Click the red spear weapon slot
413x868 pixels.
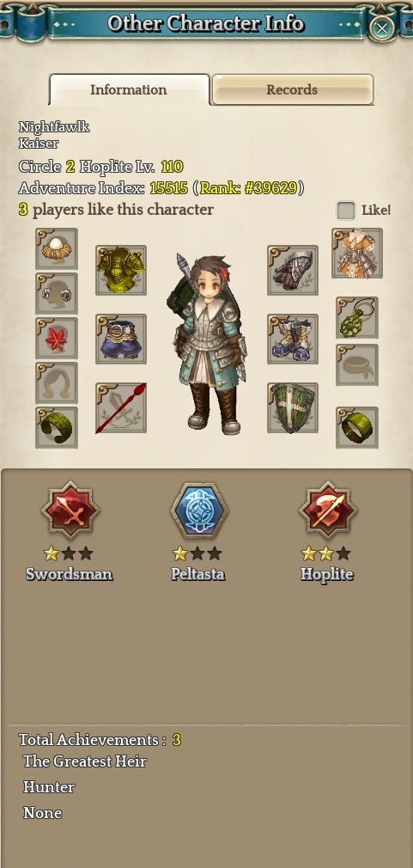121,407
